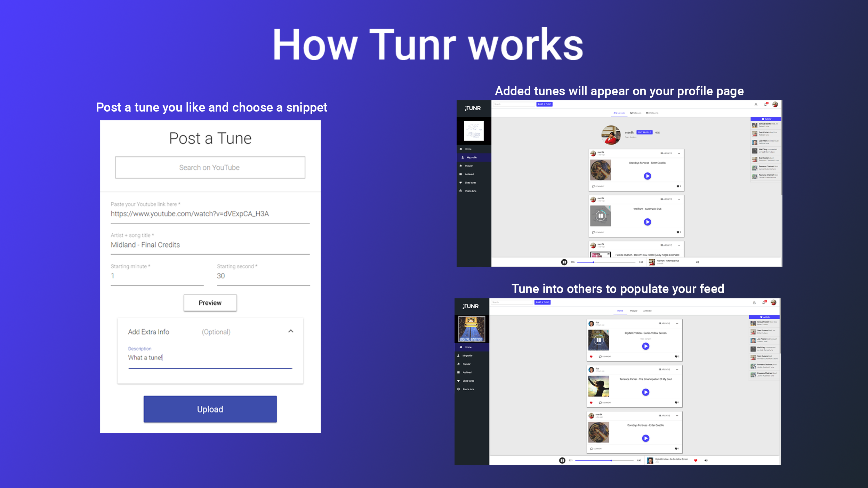The image size is (868, 488).
Task: Collapse the Add Extra Info section
Action: [291, 332]
